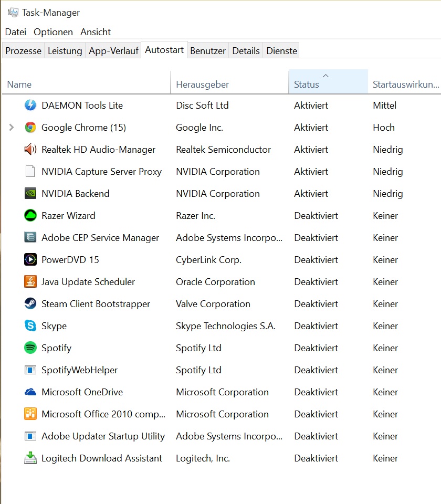Click publisher Google Inc.
The width and height of the screenshot is (441, 504).
[x=199, y=128]
